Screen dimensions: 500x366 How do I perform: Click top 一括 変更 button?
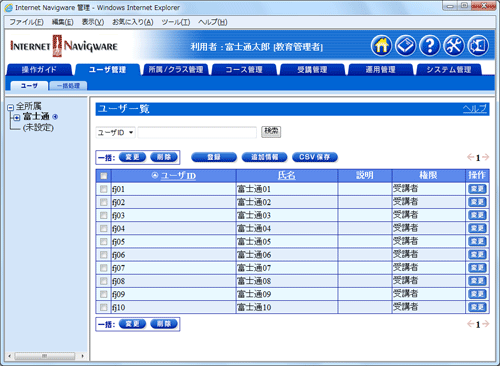pos(132,157)
